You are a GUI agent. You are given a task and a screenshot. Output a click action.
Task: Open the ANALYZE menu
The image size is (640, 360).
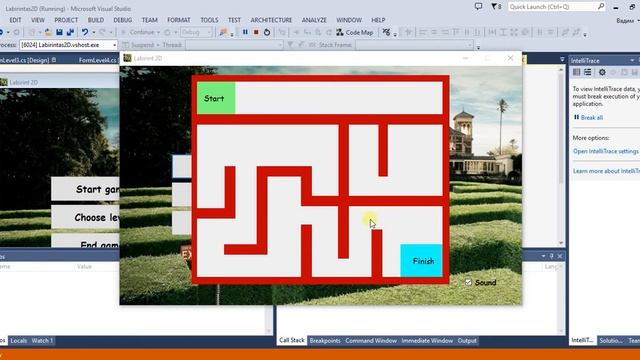point(314,20)
